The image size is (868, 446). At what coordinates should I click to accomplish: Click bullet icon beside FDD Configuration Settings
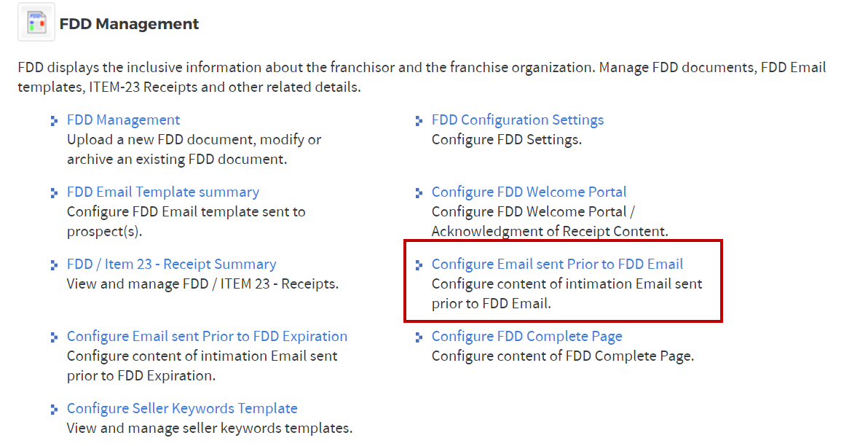[x=419, y=121]
